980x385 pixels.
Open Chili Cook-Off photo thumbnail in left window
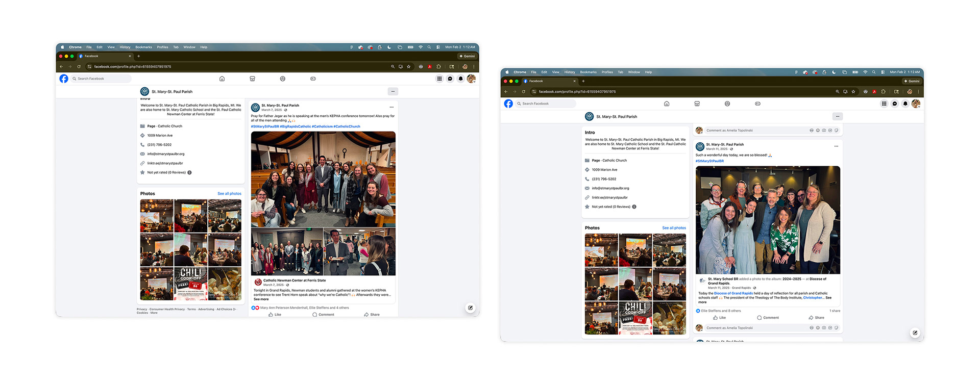click(x=191, y=284)
